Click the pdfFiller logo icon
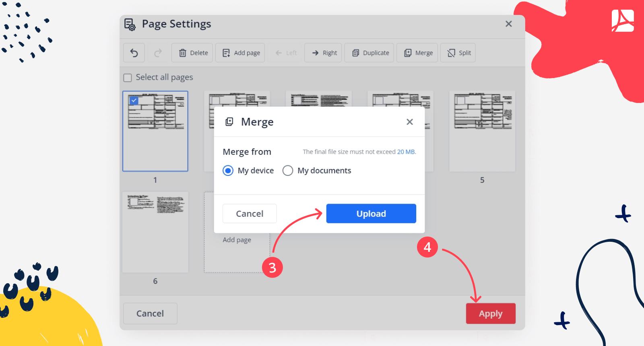The width and height of the screenshot is (644, 346). click(623, 21)
